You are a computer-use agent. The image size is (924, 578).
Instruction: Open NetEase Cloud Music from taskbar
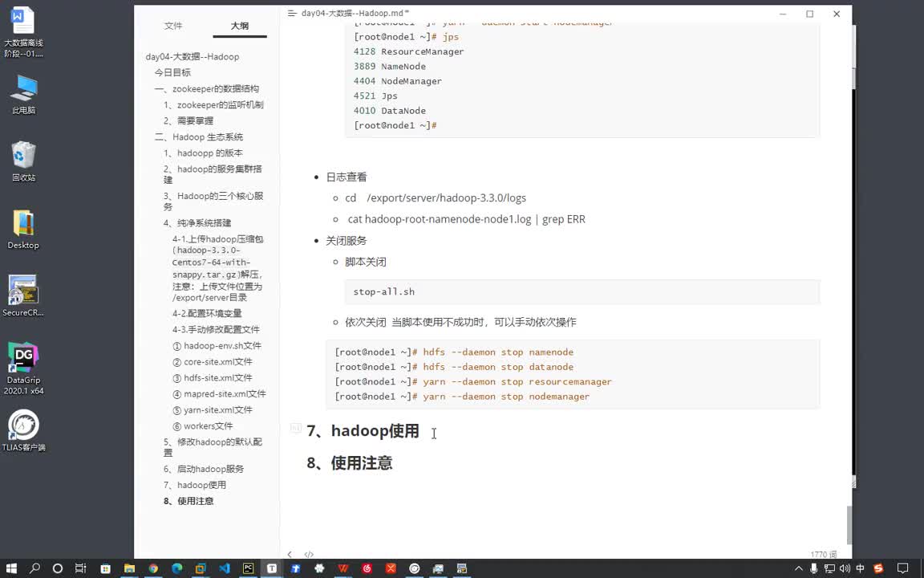(367, 568)
